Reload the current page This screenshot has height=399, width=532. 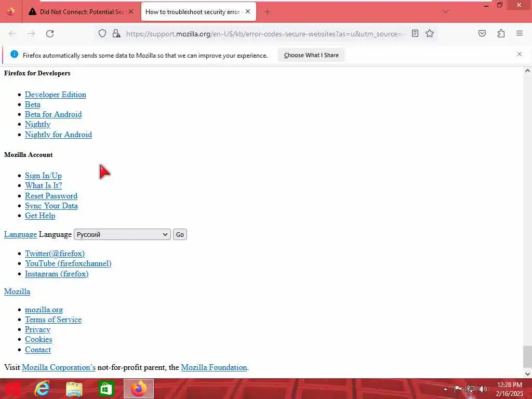click(50, 34)
